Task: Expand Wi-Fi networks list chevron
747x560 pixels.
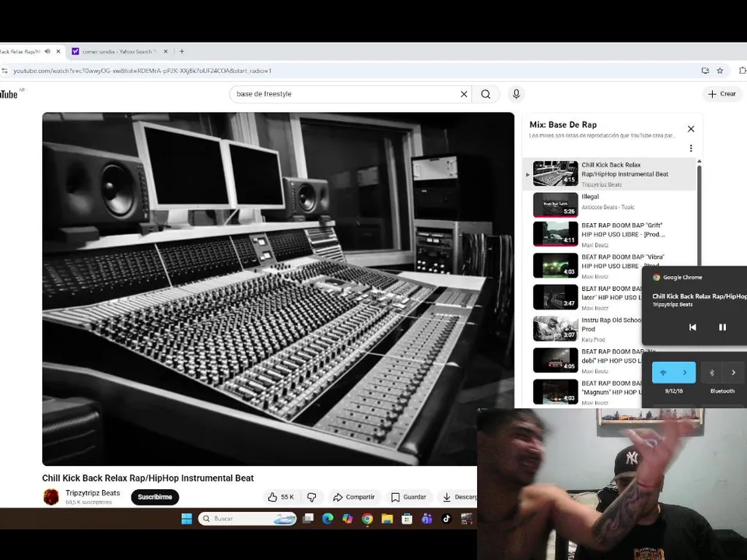Action: pyautogui.click(x=685, y=373)
